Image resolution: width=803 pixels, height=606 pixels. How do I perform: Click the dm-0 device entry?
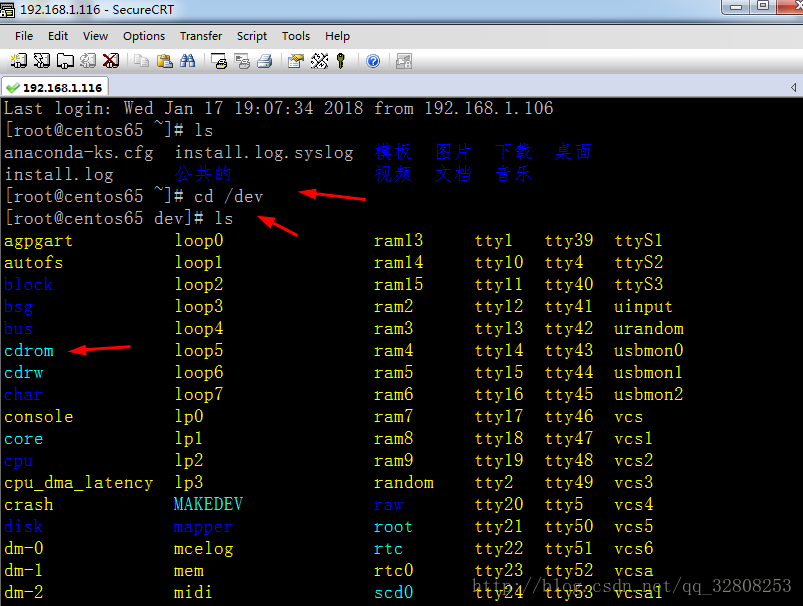click(x=24, y=549)
